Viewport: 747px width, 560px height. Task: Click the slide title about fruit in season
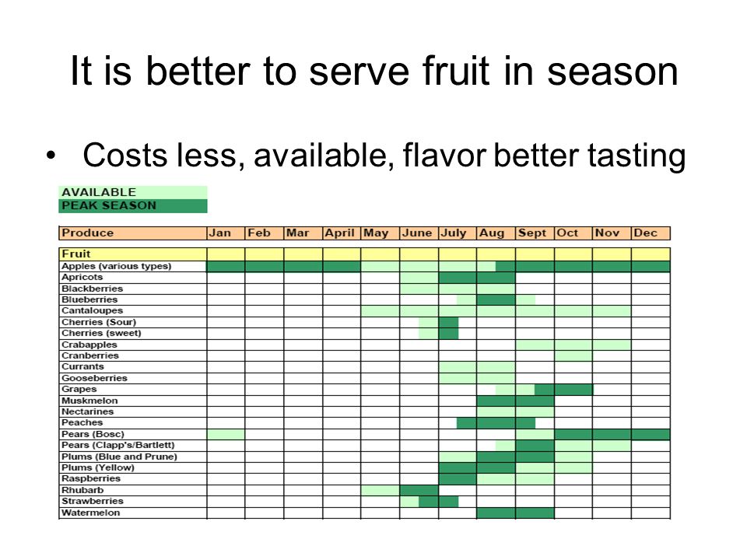pos(374,72)
